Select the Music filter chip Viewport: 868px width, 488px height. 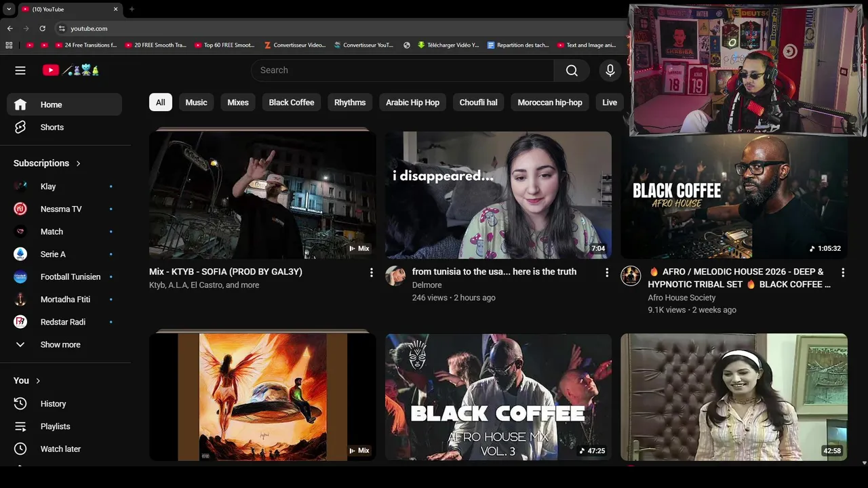coord(196,102)
